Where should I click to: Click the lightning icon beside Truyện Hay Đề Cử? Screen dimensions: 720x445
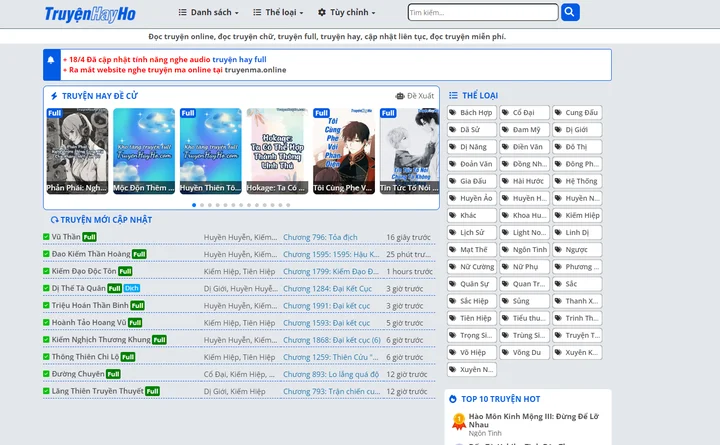[53, 96]
